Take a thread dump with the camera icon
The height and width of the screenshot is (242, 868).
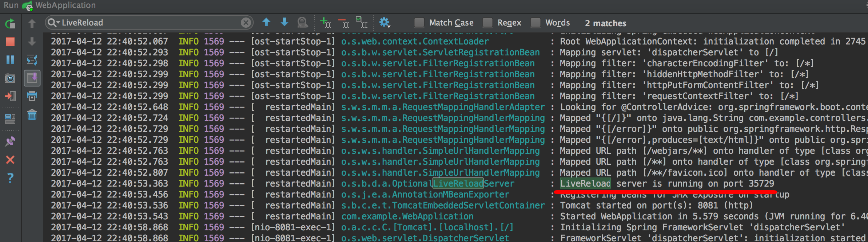[x=10, y=78]
